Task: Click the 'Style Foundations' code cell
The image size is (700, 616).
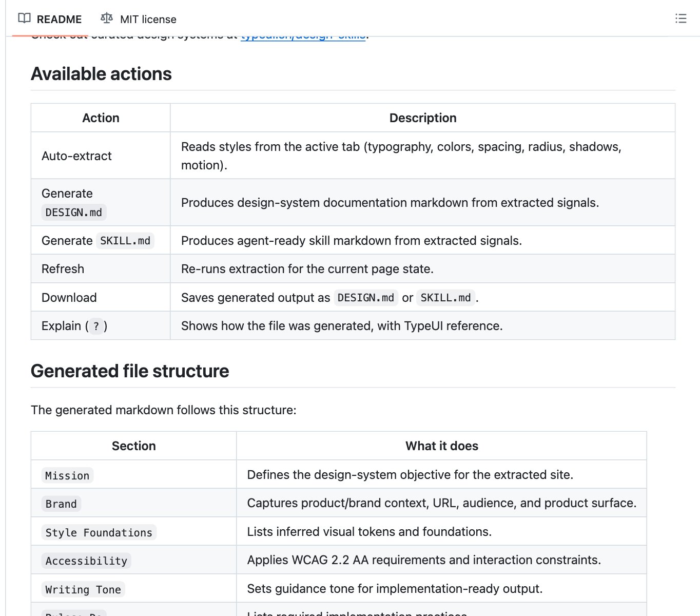Action: click(x=99, y=533)
